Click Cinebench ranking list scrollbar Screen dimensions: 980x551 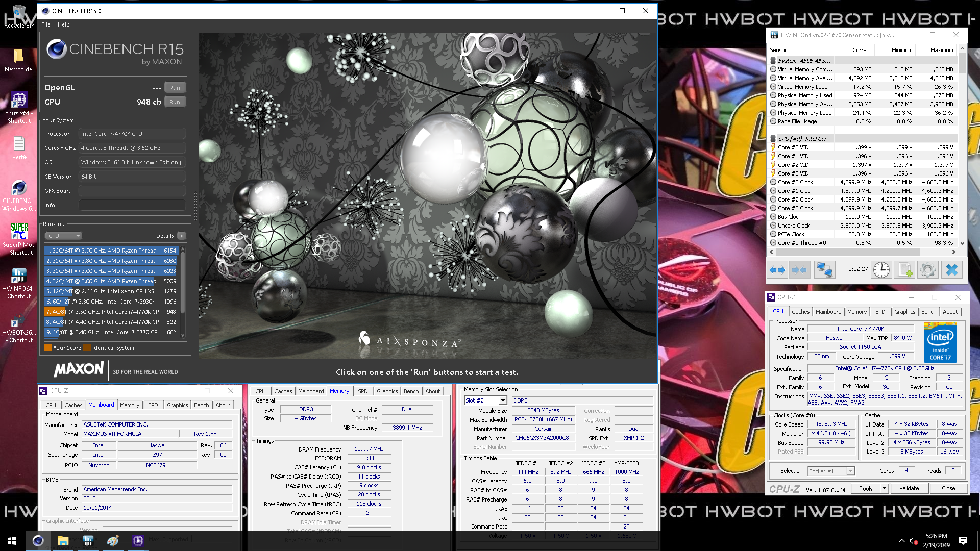click(x=183, y=283)
